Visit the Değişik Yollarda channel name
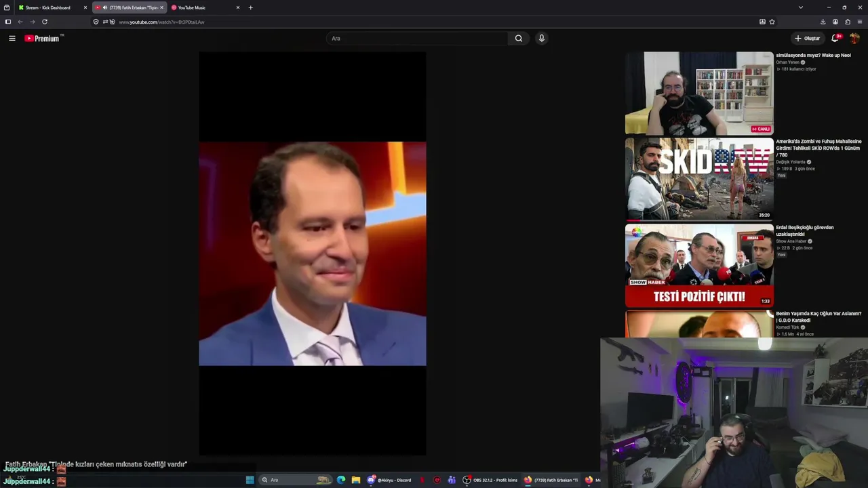This screenshot has width=868, height=488. point(791,162)
